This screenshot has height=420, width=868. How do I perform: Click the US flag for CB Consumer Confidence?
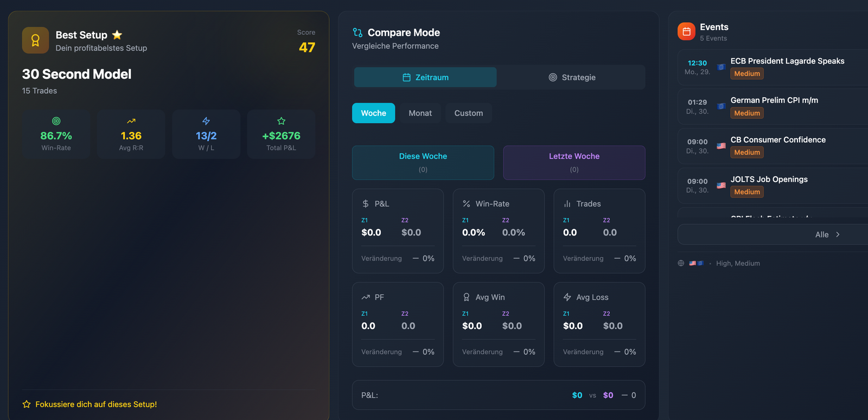click(721, 146)
